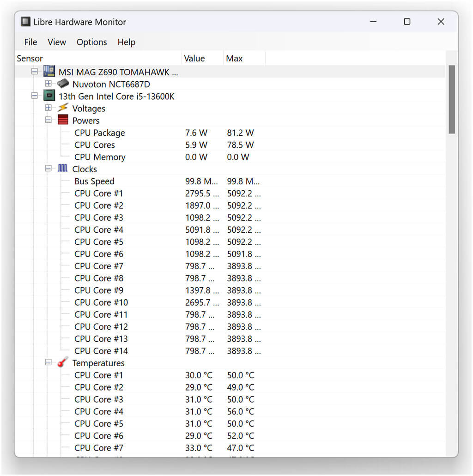Screen dimensions: 473x476
Task: Open the Options menu
Action: click(91, 42)
